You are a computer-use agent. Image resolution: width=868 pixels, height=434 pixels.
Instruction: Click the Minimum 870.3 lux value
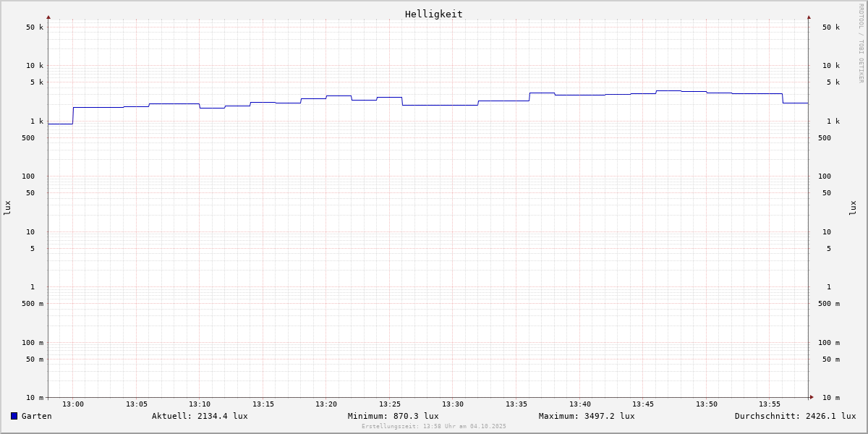point(393,416)
